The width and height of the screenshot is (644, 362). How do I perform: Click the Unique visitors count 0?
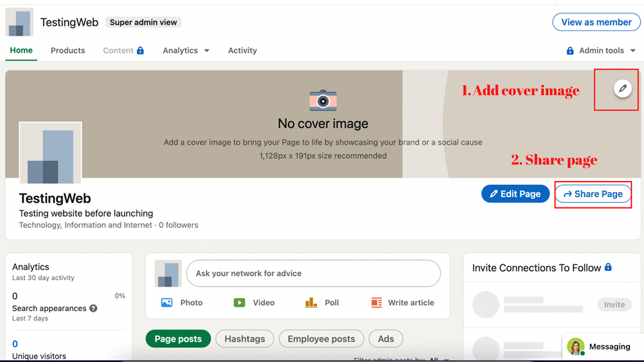(x=15, y=344)
